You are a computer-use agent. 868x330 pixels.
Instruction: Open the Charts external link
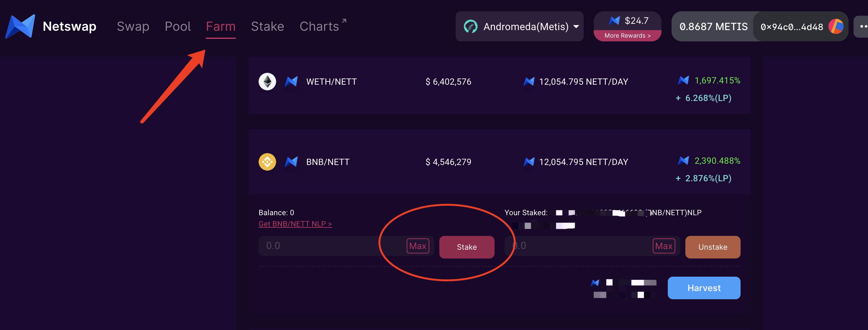(323, 26)
